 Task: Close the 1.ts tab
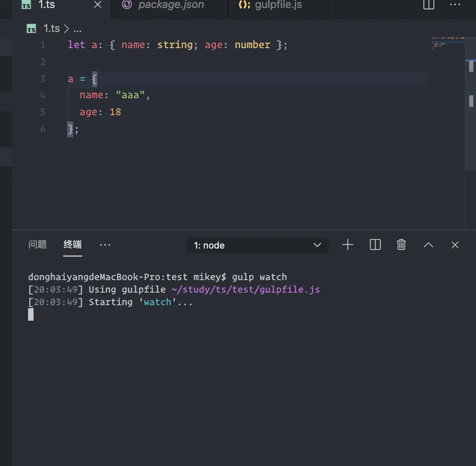click(98, 5)
